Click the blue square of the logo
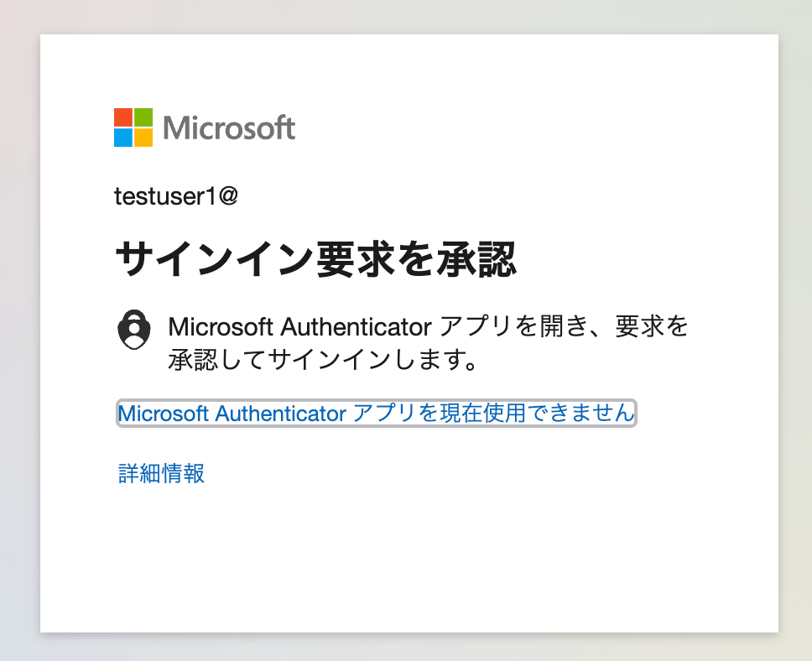 tap(122, 138)
